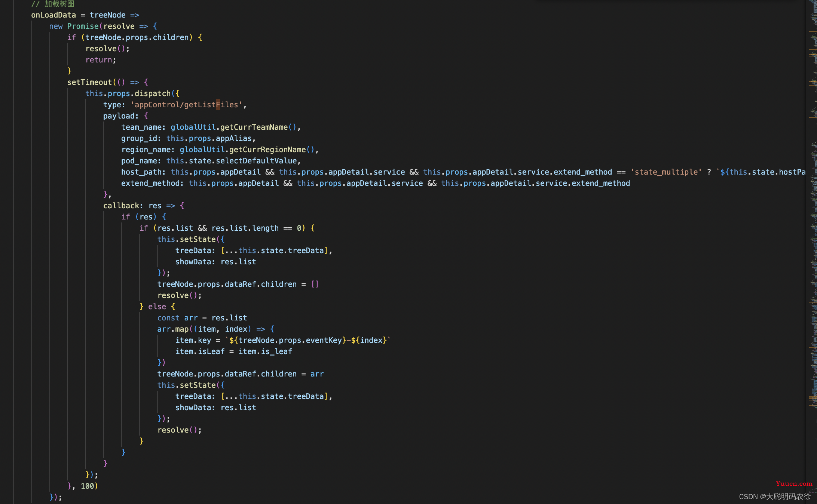Click the onLoadData function name

(53, 15)
